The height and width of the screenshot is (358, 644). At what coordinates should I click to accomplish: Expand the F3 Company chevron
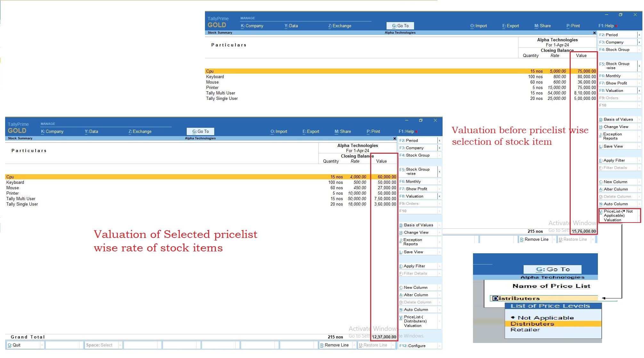click(439, 148)
